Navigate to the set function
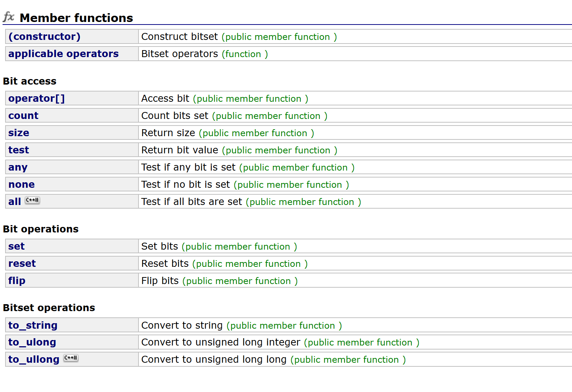 pyautogui.click(x=16, y=246)
